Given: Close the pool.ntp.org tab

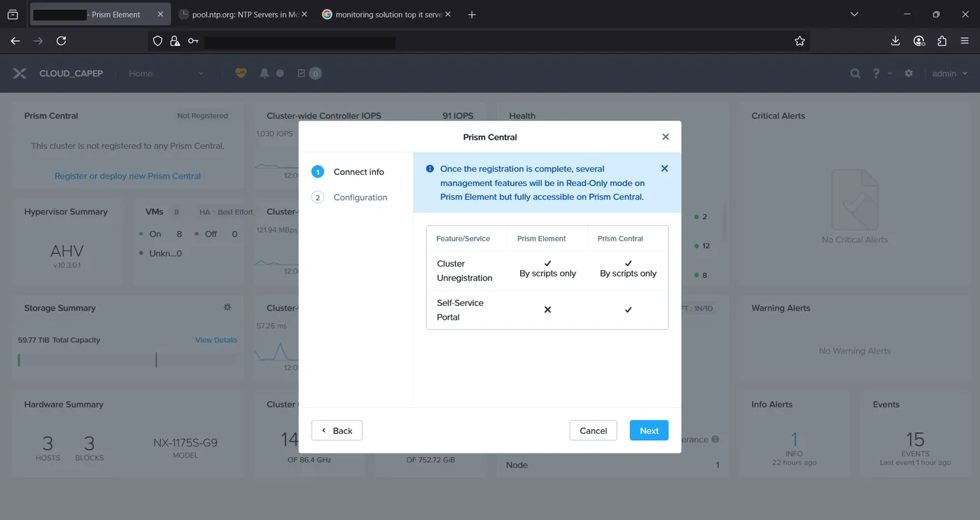Looking at the screenshot, I should (x=304, y=14).
